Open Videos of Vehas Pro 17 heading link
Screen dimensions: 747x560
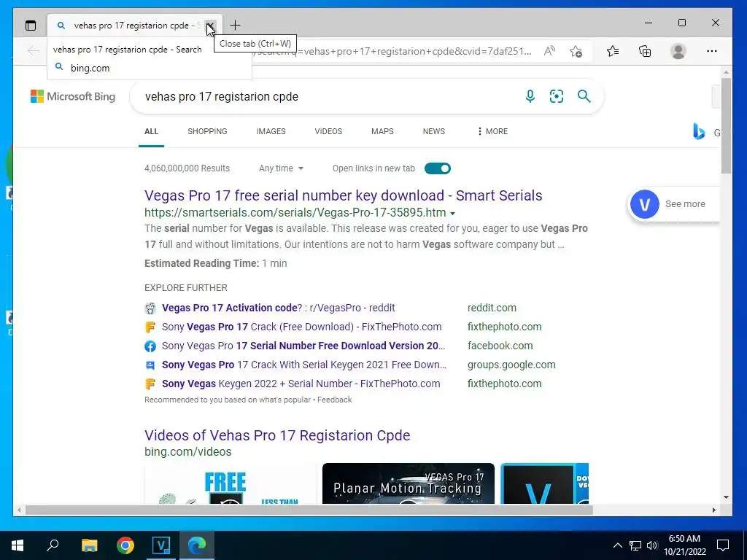pyautogui.click(x=277, y=436)
